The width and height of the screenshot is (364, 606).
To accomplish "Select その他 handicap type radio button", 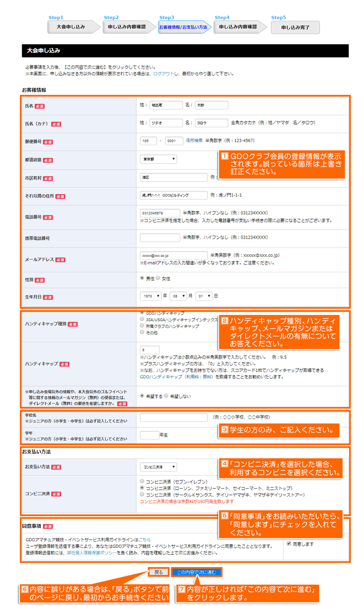I will pyautogui.click(x=142, y=333).
